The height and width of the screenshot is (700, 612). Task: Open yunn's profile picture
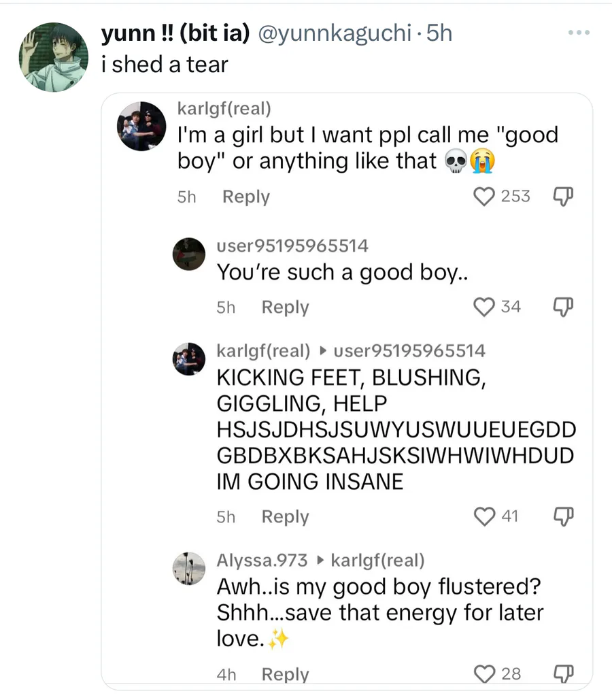[53, 57]
